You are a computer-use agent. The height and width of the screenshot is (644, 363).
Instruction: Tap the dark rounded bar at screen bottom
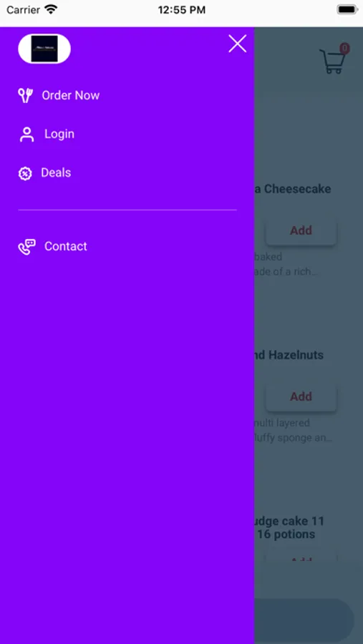click(304, 619)
